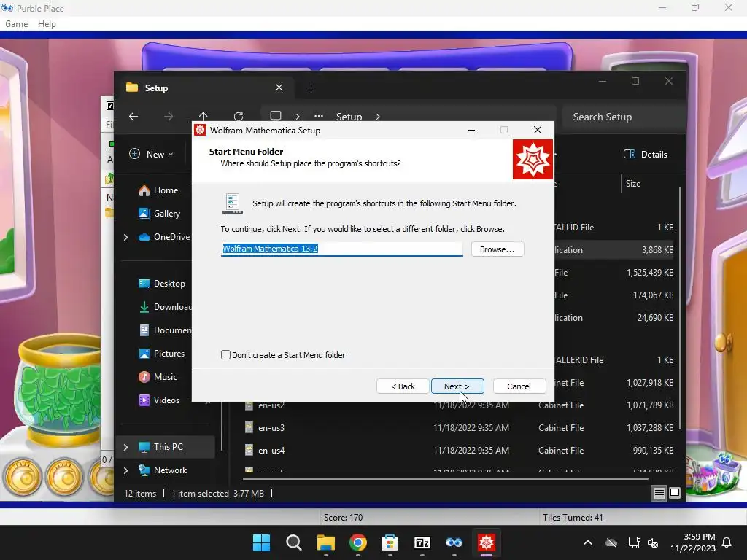Open Downloads in the navigation pane
Screen dimensions: 747x560
coord(165,307)
